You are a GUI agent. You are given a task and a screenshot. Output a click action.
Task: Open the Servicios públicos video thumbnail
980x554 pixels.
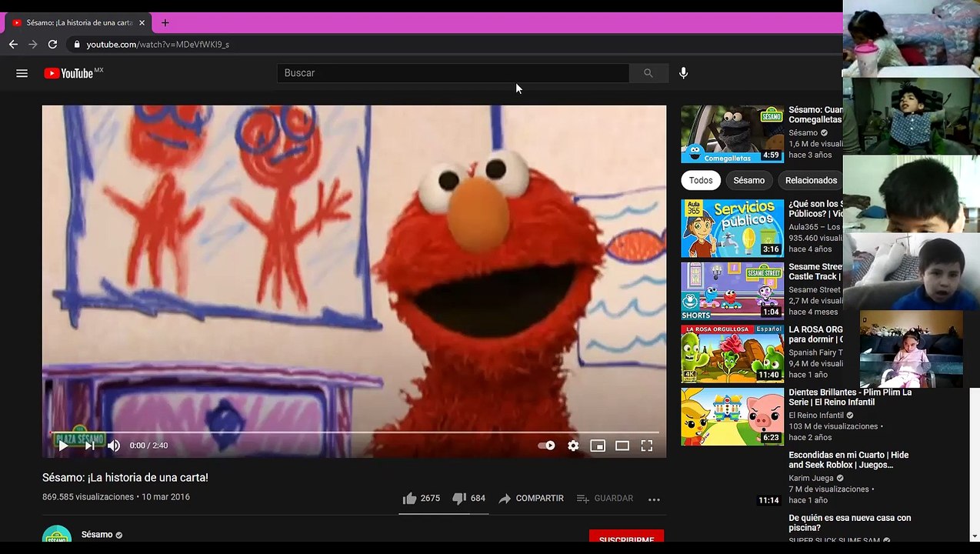(732, 228)
